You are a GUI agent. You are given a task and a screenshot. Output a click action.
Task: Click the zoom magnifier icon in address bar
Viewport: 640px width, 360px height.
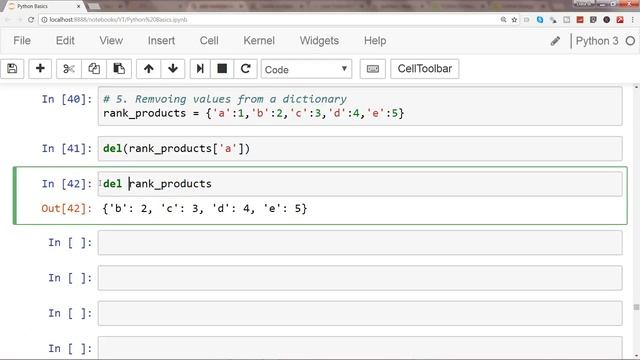coord(503,20)
